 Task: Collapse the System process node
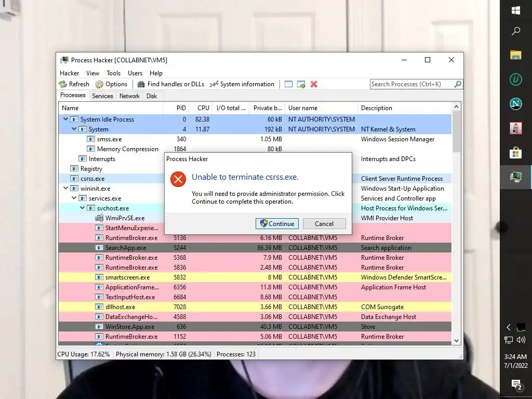(74, 129)
